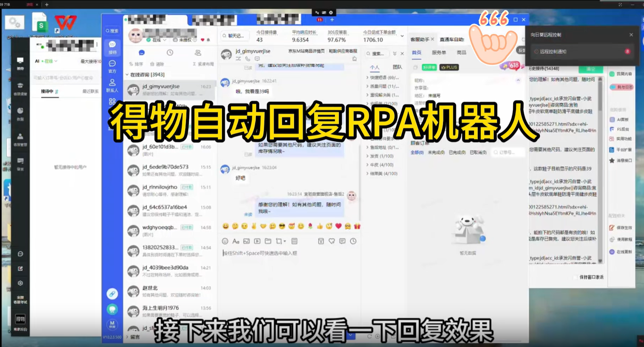Select conversation 赵世北
The image size is (644, 347).
point(169,291)
